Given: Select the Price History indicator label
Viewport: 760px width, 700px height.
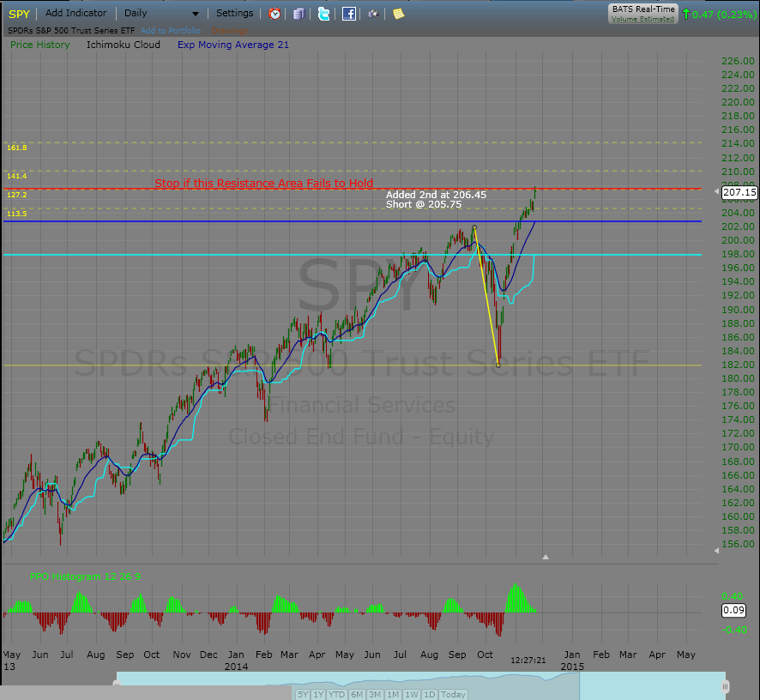Looking at the screenshot, I should click(x=40, y=45).
